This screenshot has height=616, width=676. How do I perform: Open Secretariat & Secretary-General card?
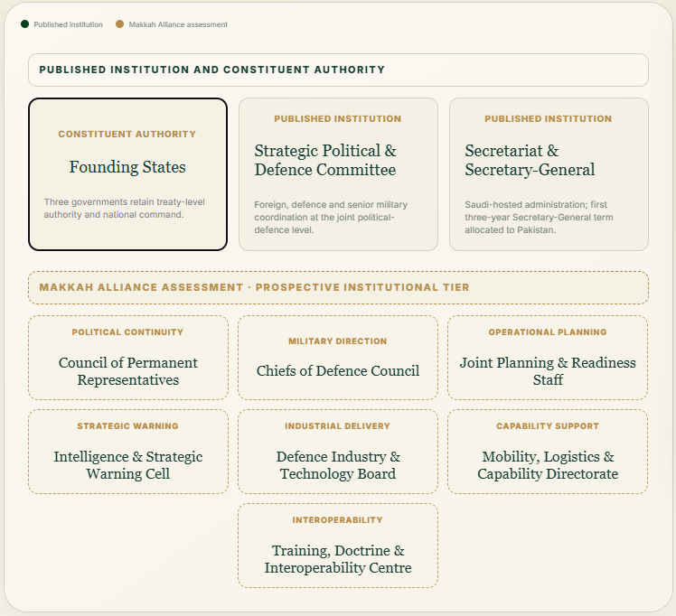(549, 174)
